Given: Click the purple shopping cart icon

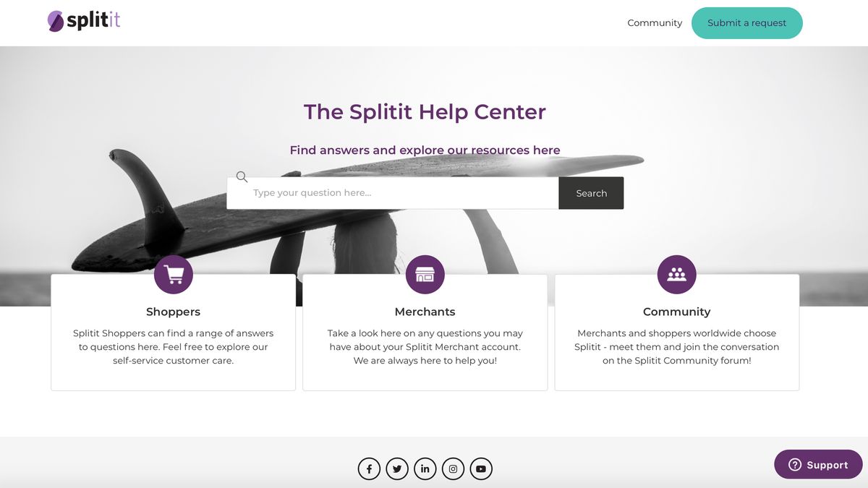Looking at the screenshot, I should pos(174,275).
